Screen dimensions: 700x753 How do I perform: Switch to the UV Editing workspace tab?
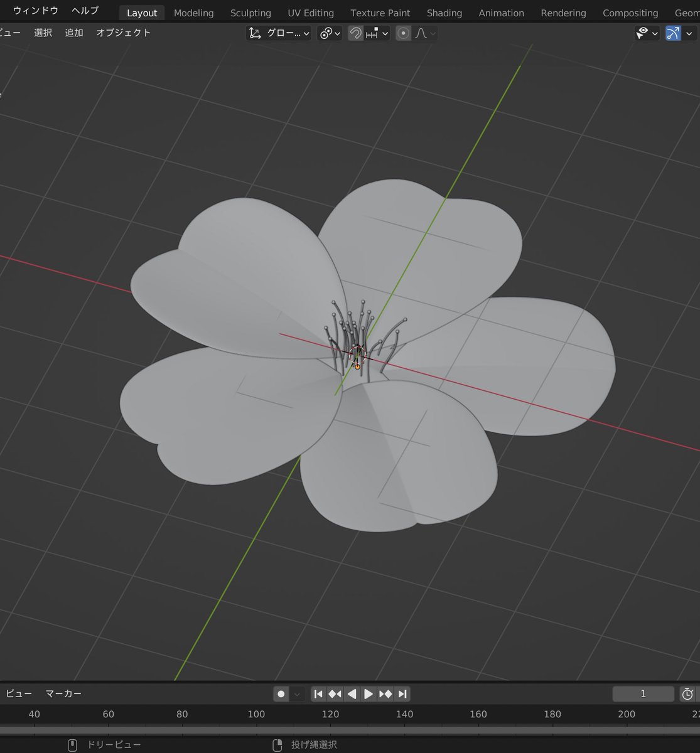[311, 13]
